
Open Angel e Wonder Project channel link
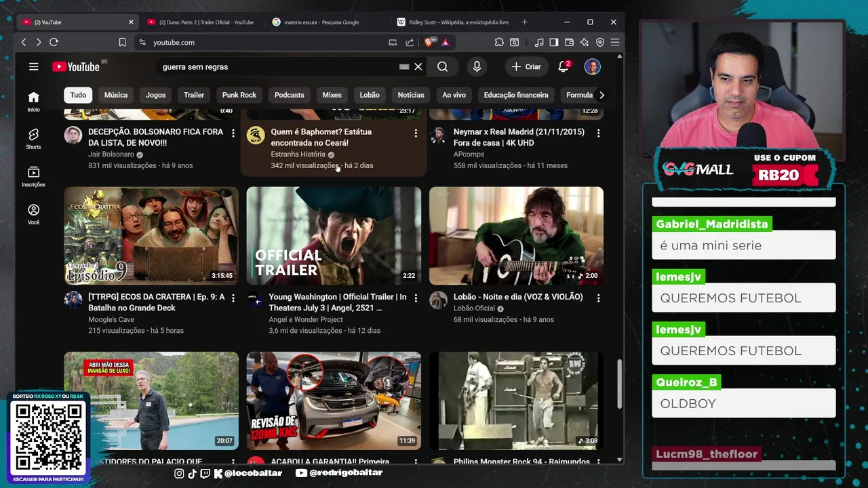click(x=306, y=320)
